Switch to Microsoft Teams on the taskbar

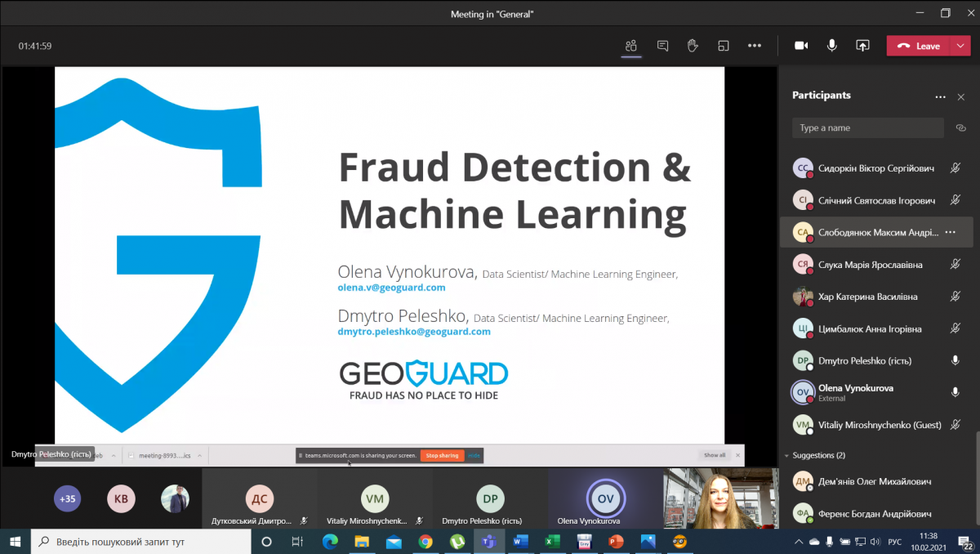pos(488,541)
